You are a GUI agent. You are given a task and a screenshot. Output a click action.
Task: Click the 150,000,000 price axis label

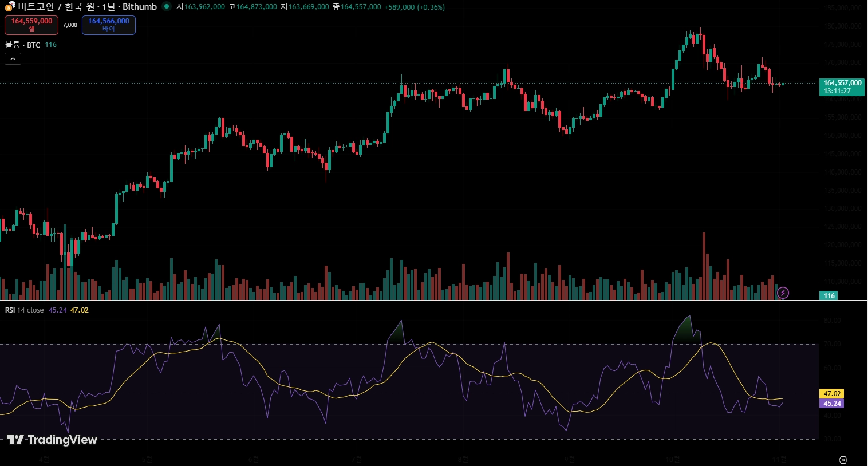[842, 136]
